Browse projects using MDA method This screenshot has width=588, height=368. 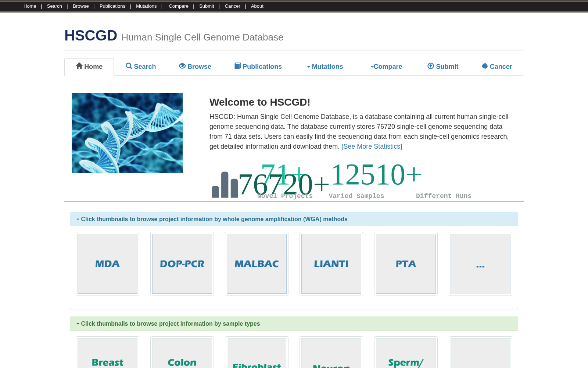click(x=107, y=263)
